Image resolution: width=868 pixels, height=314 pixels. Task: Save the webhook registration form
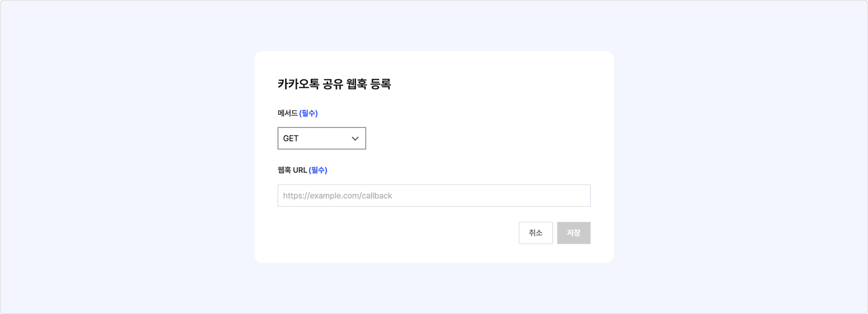coord(573,233)
